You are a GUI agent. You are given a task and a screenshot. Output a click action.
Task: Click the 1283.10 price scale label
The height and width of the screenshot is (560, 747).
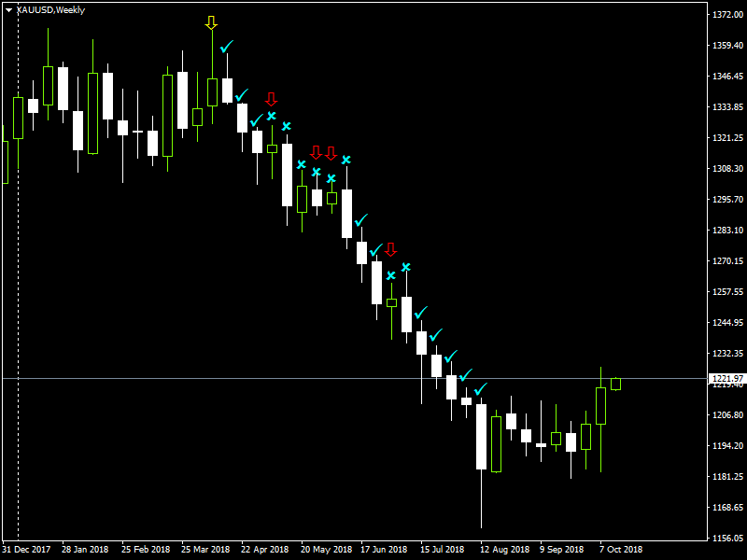click(x=727, y=230)
